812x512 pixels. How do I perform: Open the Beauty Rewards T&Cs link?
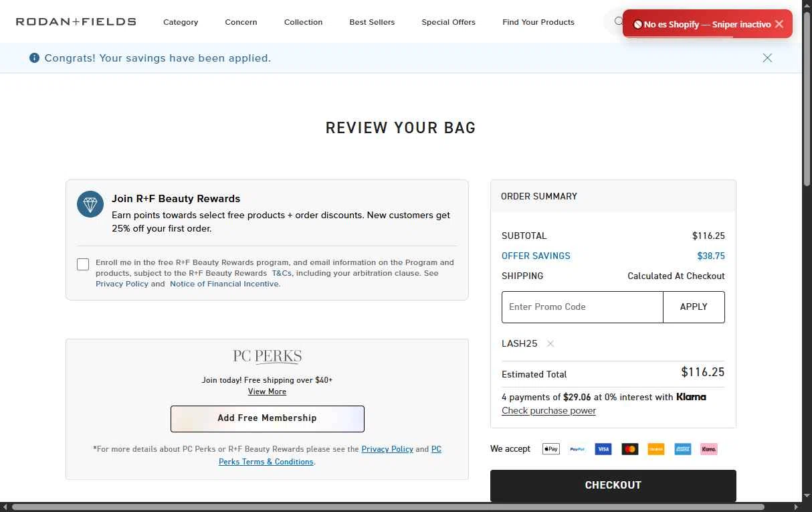[282, 273]
